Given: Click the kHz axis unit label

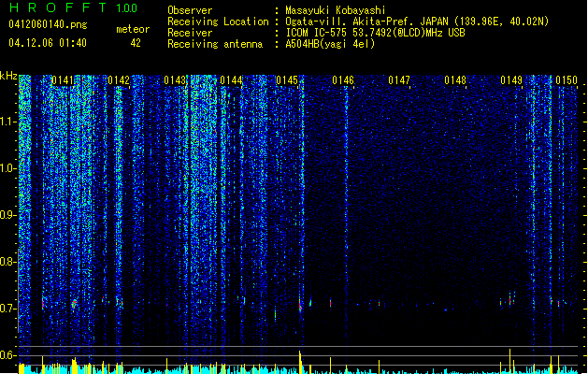Looking at the screenshot, I should tap(8, 76).
